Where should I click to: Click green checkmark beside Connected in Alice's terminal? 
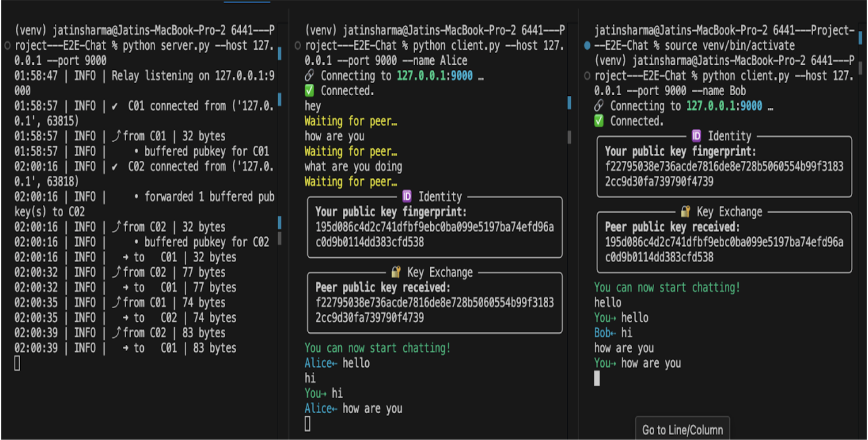tap(309, 91)
